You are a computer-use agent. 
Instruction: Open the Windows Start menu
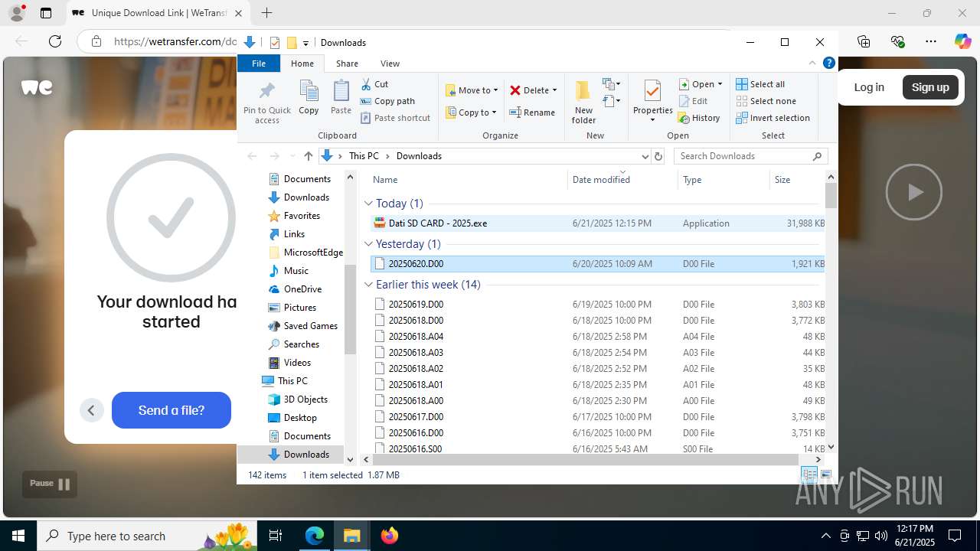coord(18,536)
